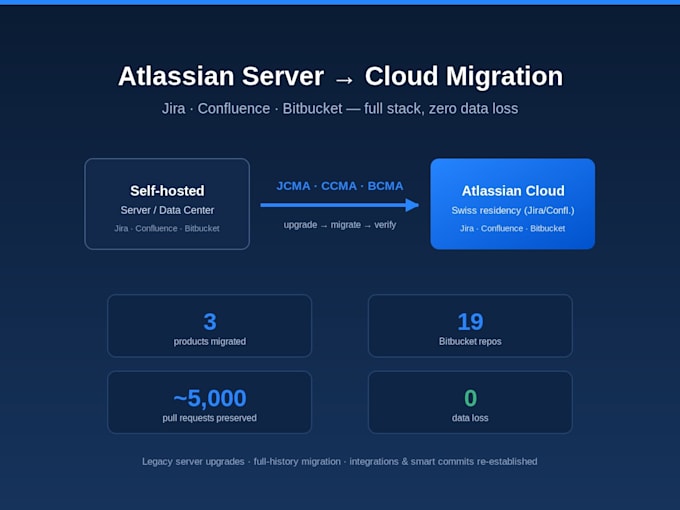This screenshot has width=680, height=510.
Task: Click 'upgrade → migrate → verify' text
Action: click(x=340, y=225)
